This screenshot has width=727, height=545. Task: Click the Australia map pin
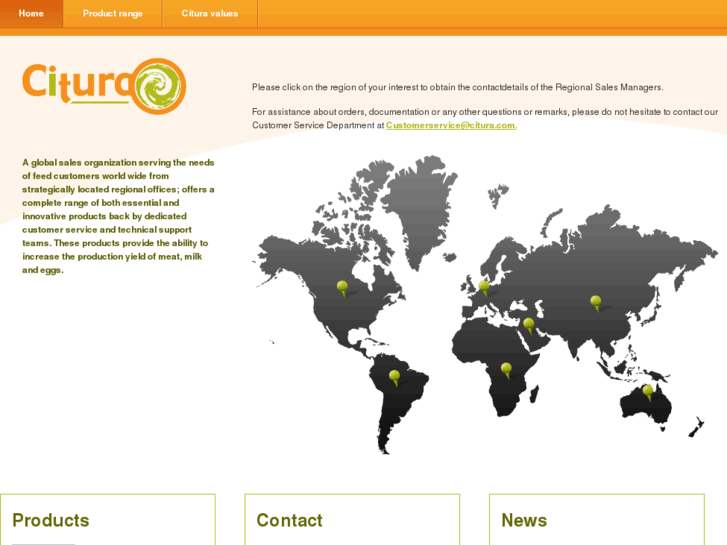[648, 392]
